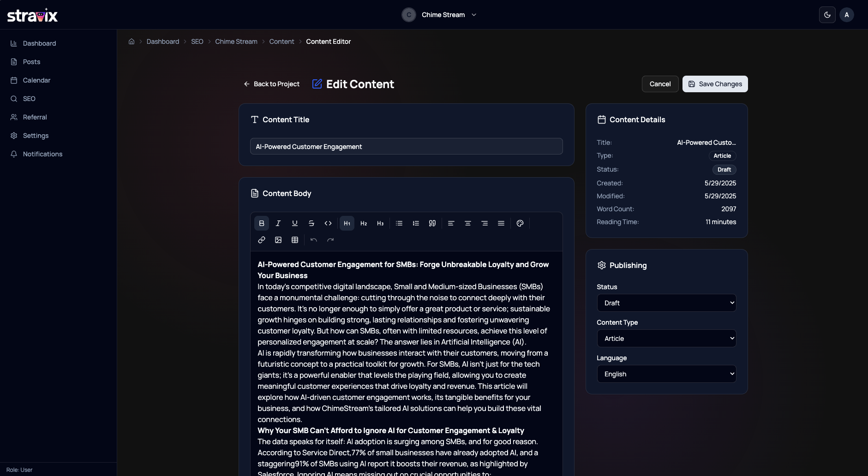Apply italic formatting
868x476 pixels.
click(278, 223)
